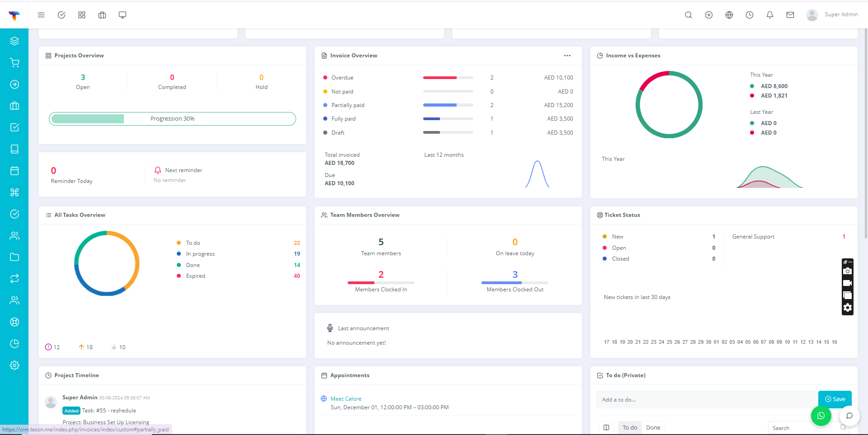Click the Overdue invoice progress bar
868x435 pixels.
coord(448,78)
